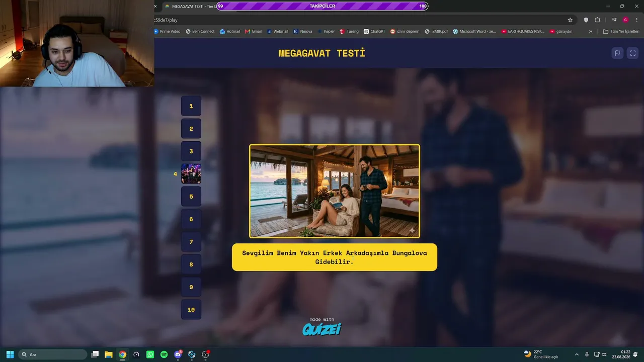Open the Gmail bookmark
The width and height of the screenshot is (644, 362).
254,31
